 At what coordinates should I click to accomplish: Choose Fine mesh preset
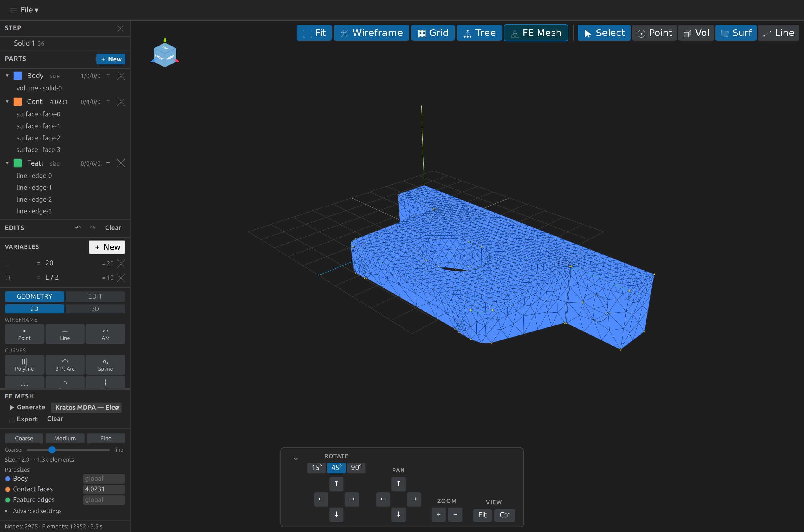point(106,438)
